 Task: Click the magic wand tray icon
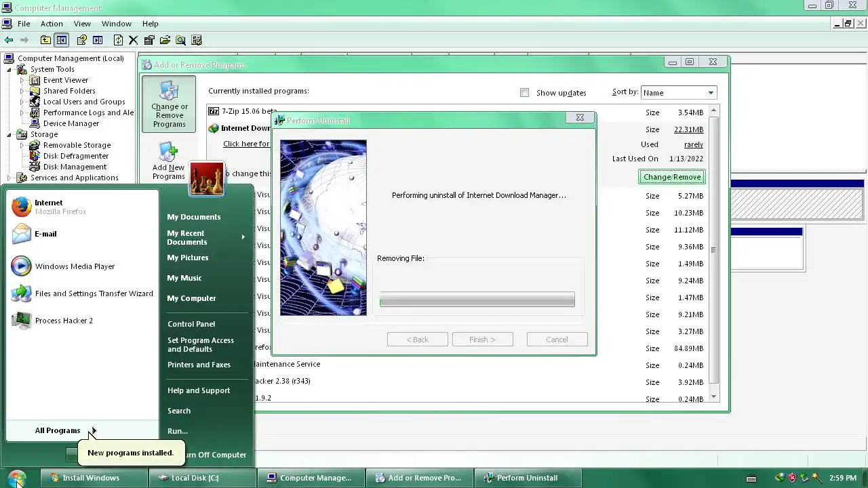coord(816,478)
